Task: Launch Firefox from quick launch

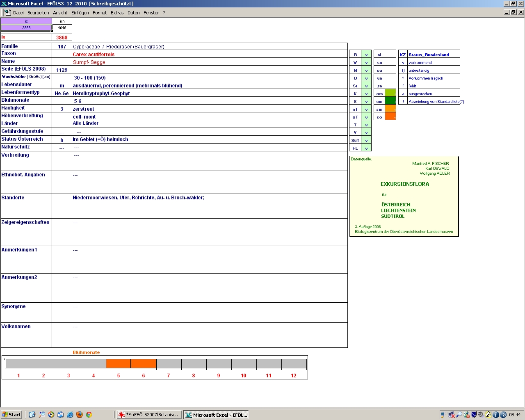Action: [x=80, y=415]
